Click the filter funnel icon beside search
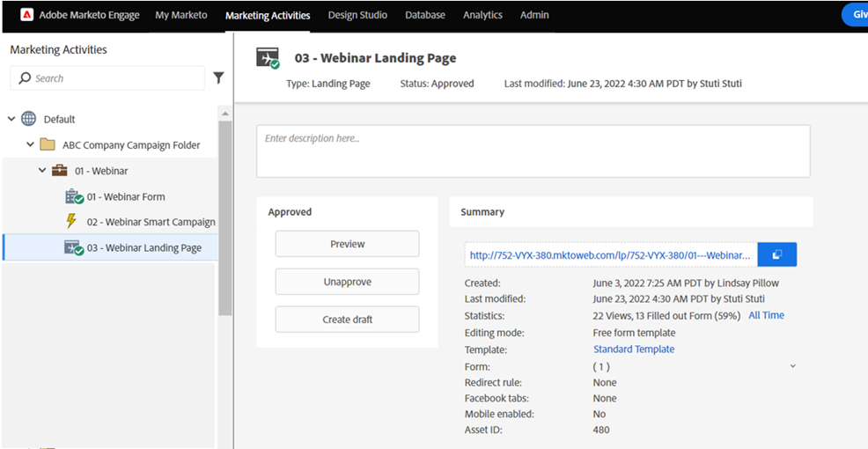868x449 pixels. click(x=218, y=78)
